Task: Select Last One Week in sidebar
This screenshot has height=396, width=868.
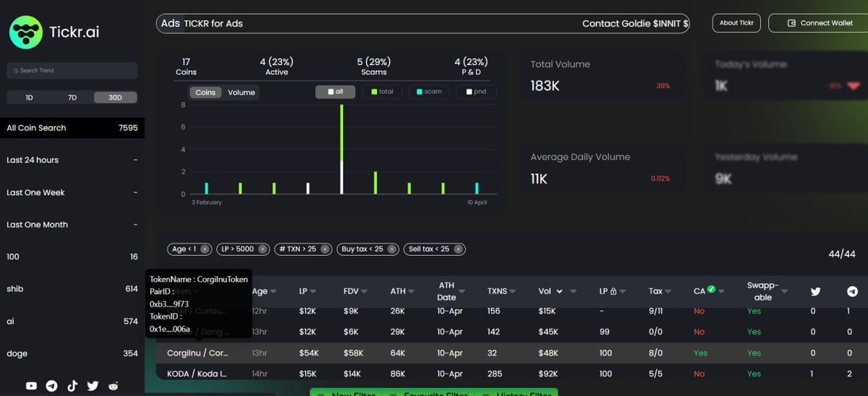Action: point(72,192)
